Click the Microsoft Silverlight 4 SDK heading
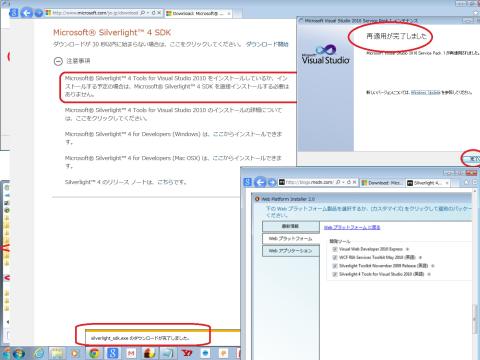Screen dimensions: 480x360 (x=112, y=33)
